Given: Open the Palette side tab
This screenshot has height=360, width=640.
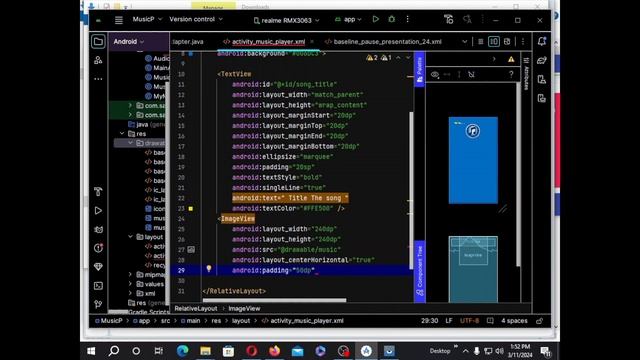Looking at the screenshot, I should tap(420, 70).
